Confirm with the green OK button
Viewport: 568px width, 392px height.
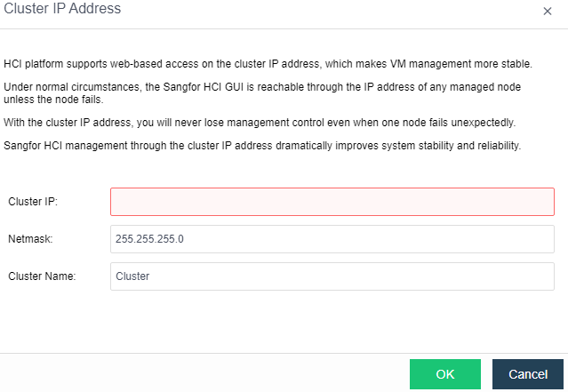tap(444, 374)
